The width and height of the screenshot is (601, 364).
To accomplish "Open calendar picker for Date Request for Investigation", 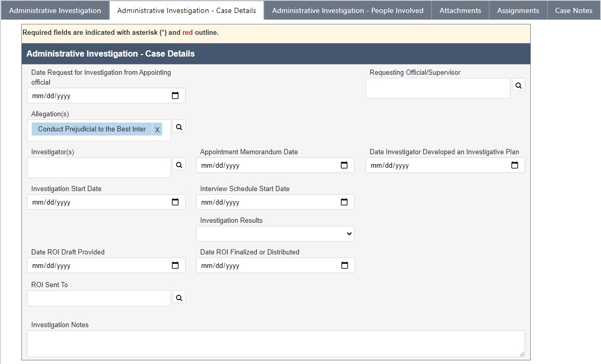I will (175, 96).
